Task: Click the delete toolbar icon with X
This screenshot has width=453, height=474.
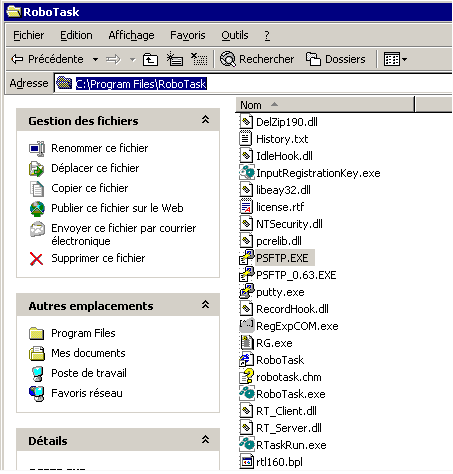Action: point(199,59)
